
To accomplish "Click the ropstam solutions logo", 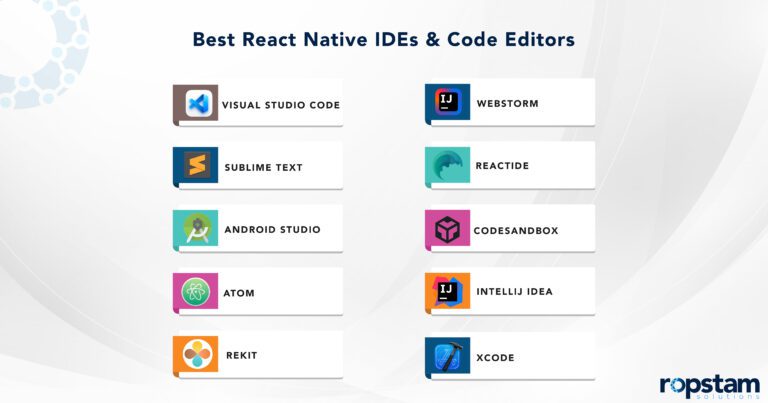I will 710,386.
